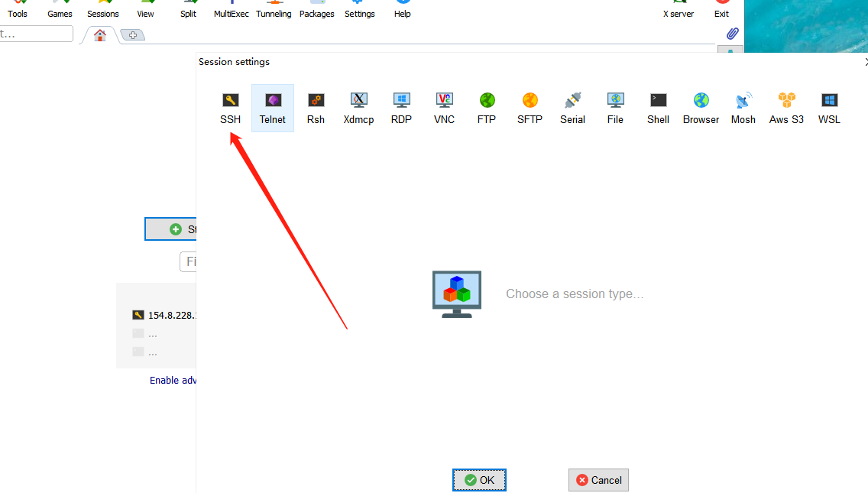The width and height of the screenshot is (868, 493).
Task: Select the WSL session type
Action: click(829, 108)
